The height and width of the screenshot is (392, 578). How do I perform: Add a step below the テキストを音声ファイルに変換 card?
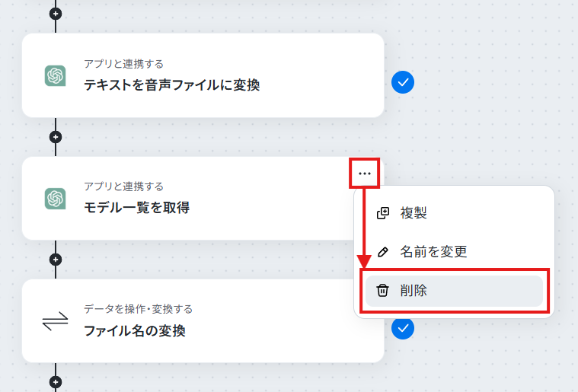(56, 137)
